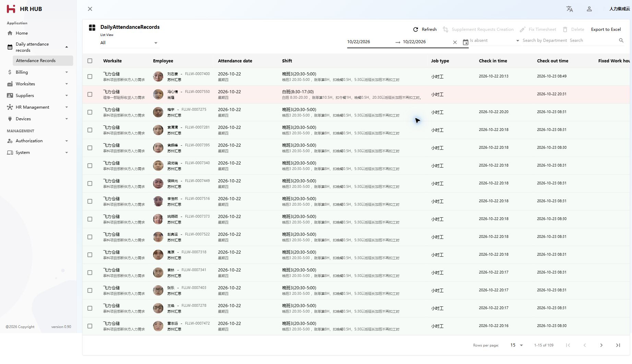Clear the date range filter

click(x=455, y=42)
